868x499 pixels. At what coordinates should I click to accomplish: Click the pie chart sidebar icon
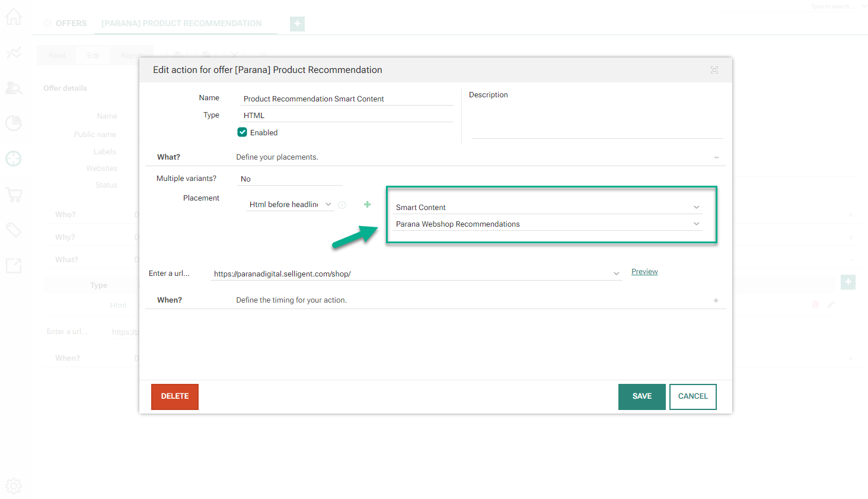pos(14,123)
